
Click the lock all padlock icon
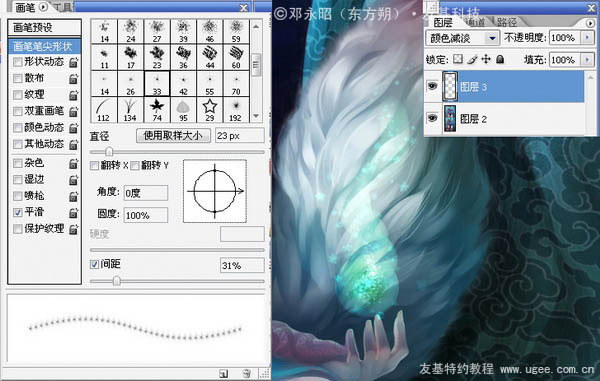pos(500,59)
